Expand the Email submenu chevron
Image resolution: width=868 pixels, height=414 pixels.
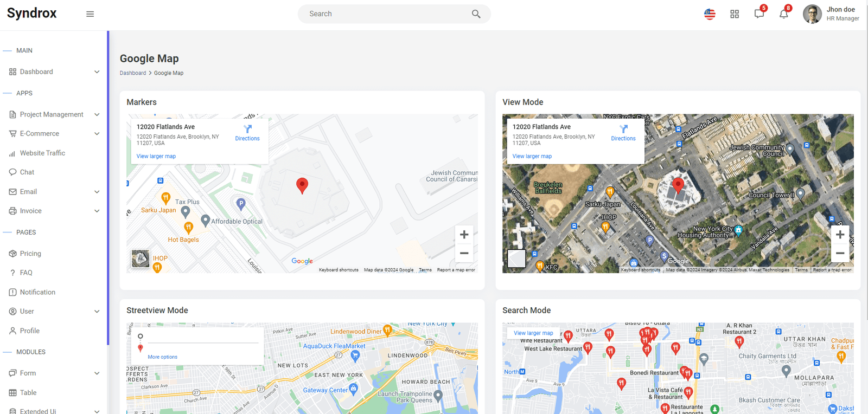[x=97, y=192]
